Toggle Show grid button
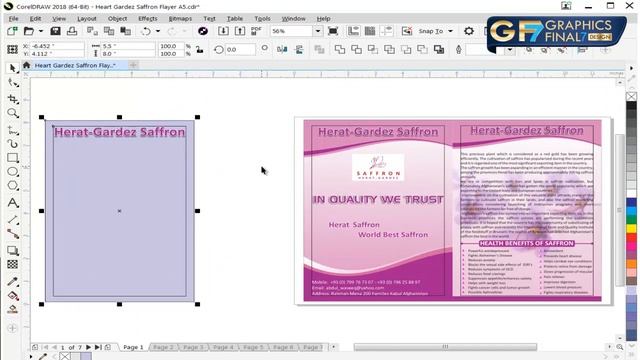 pyautogui.click(x=370, y=31)
